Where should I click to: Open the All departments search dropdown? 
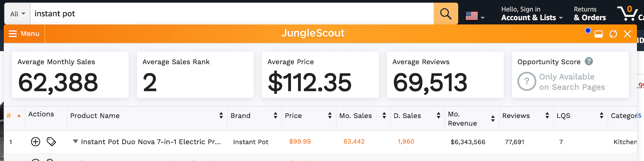(x=18, y=14)
